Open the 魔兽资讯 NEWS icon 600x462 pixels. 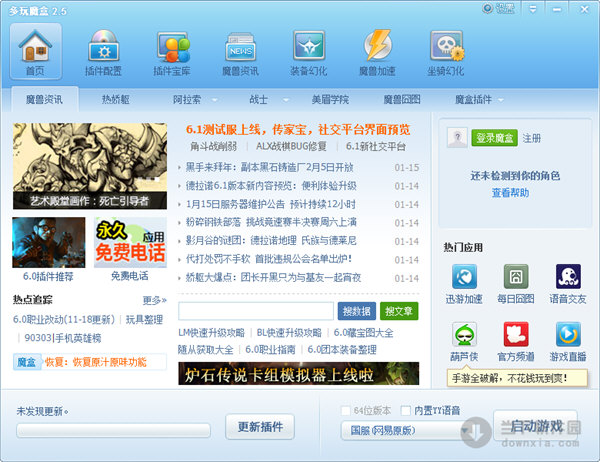tap(240, 52)
